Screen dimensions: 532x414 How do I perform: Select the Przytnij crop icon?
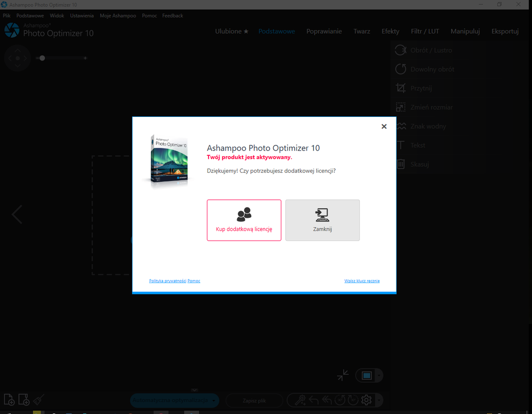pos(401,88)
